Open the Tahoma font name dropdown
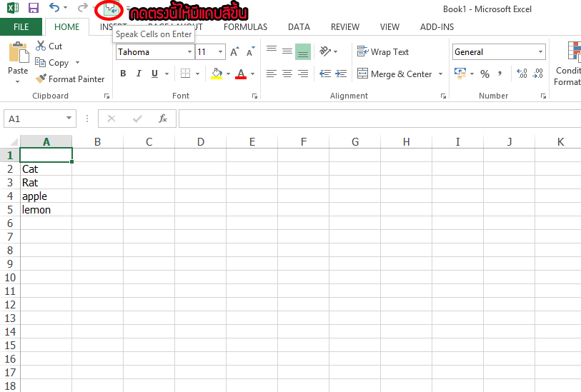Screen dimensions: 581x392 (189, 52)
